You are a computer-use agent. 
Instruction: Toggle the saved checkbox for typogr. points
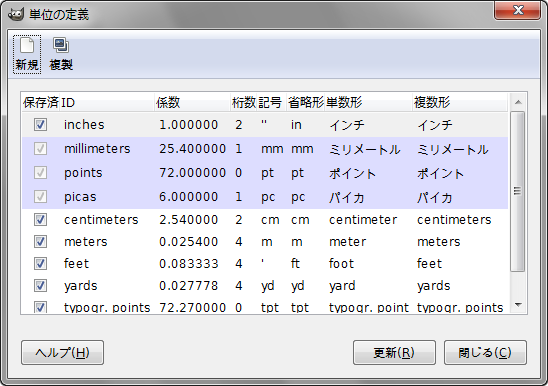click(40, 307)
